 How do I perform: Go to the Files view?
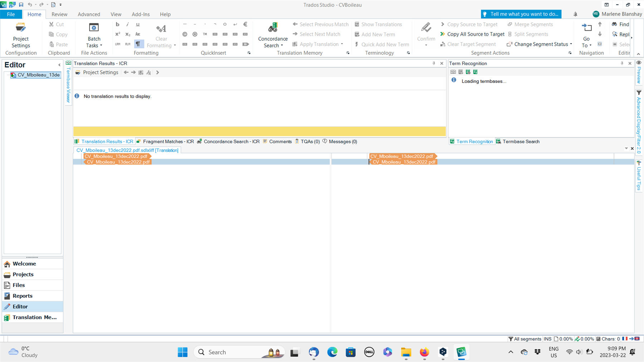[x=33, y=285]
